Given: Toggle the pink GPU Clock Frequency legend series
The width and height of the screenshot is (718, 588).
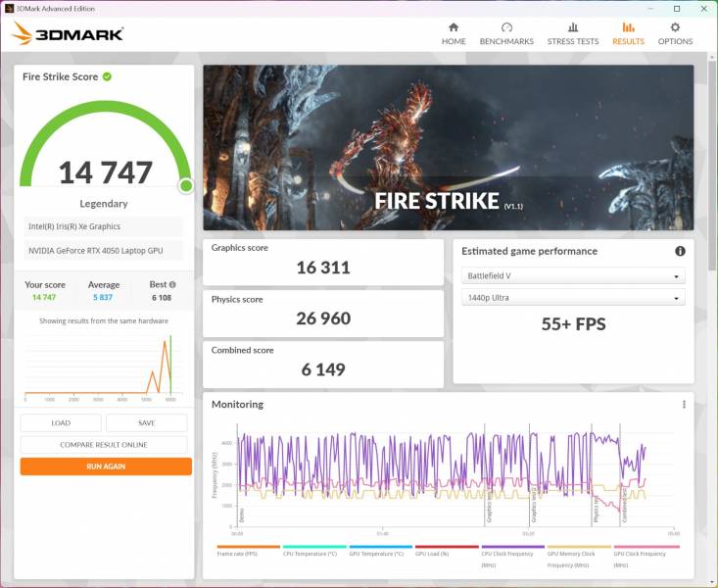Looking at the screenshot, I should pos(646,556).
